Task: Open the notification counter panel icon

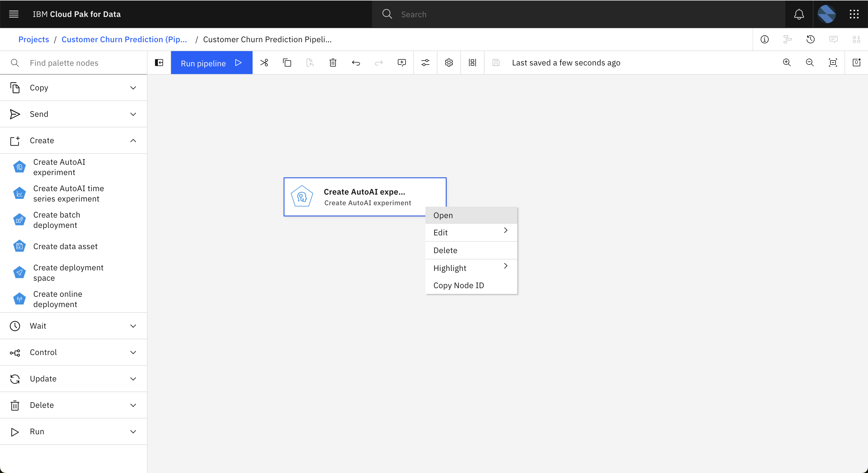Action: (857, 63)
